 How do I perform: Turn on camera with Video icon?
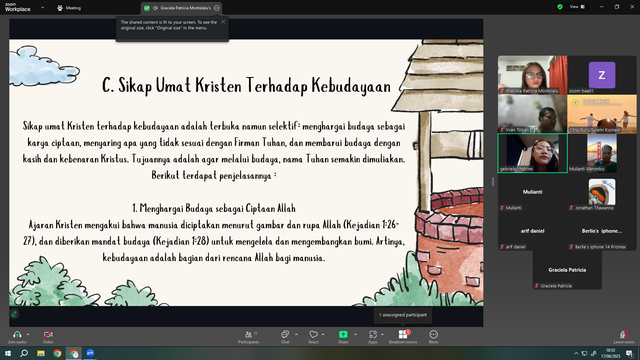tap(48, 334)
